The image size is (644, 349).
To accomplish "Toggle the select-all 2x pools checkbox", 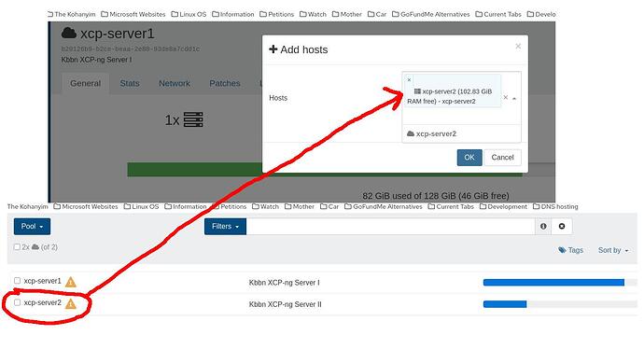I will pyautogui.click(x=17, y=246).
